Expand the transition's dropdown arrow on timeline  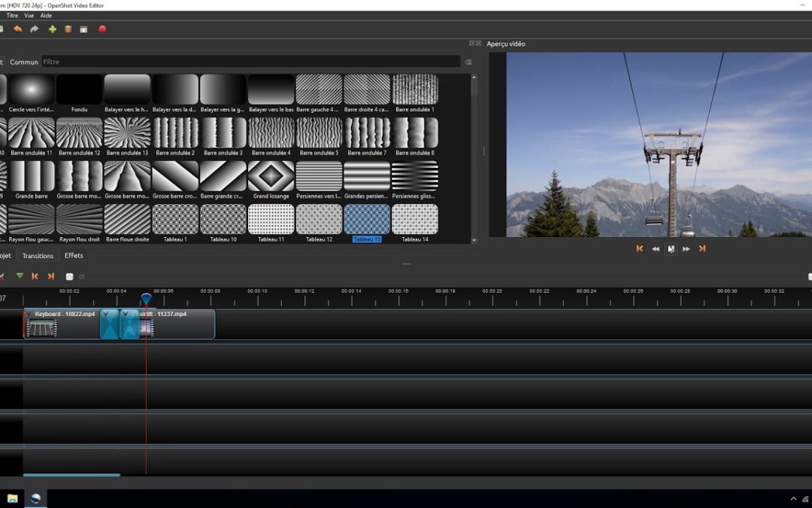point(106,314)
